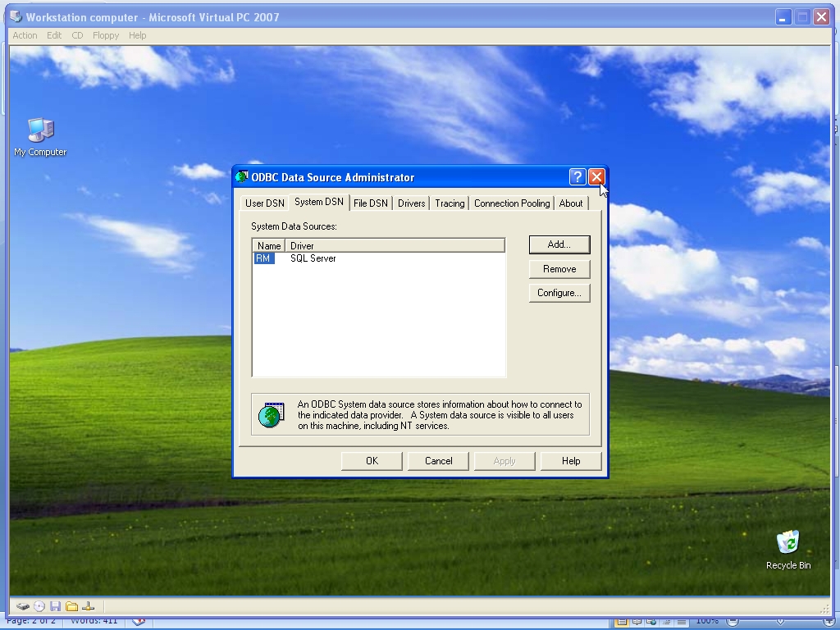Switch to the Connection Pooling tab
Image resolution: width=840 pixels, height=630 pixels.
pos(512,203)
